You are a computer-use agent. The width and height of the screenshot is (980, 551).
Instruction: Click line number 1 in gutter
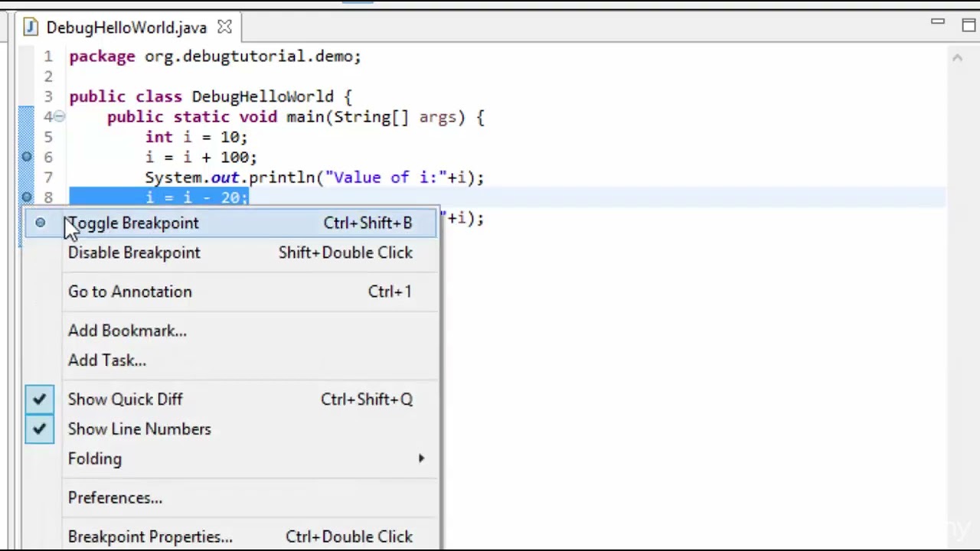coord(48,57)
